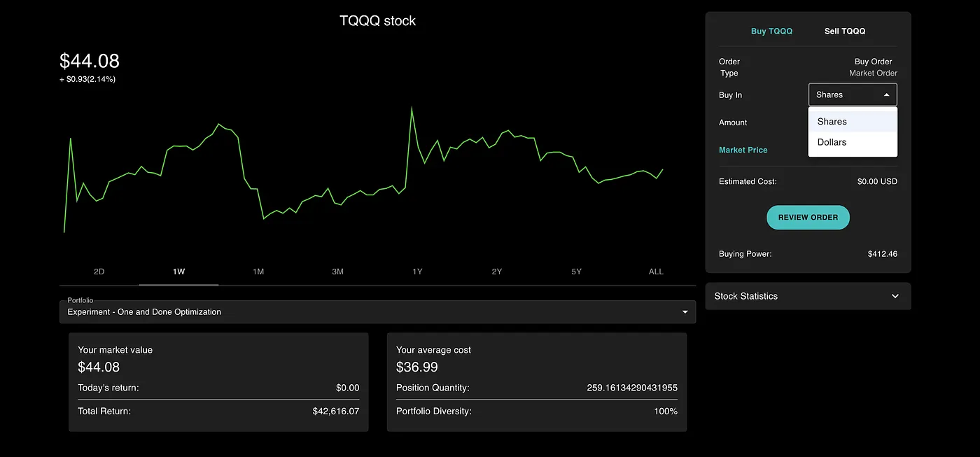This screenshot has height=457, width=980.
Task: Click the Estimated Cost $0.00 USD value
Action: pos(877,181)
